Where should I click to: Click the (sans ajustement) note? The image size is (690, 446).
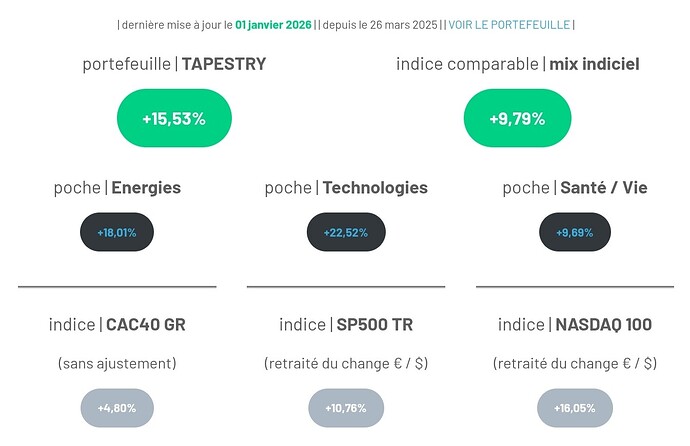117,363
